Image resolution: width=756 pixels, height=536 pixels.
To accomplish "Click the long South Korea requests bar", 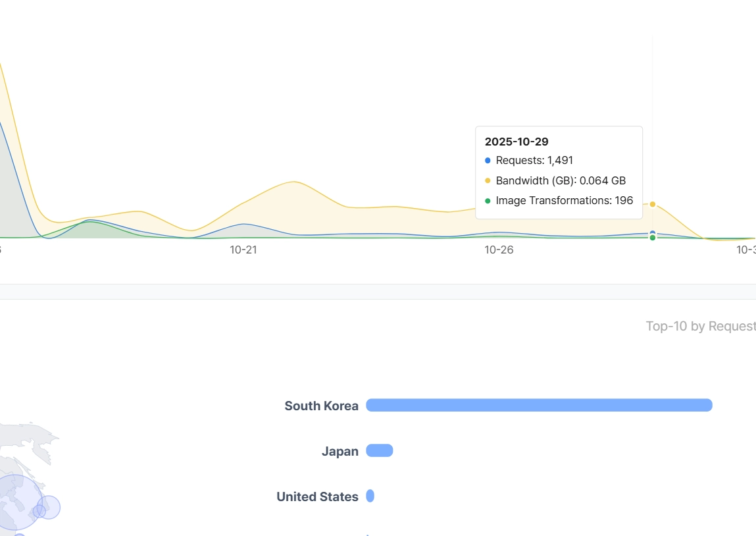I will (x=539, y=405).
